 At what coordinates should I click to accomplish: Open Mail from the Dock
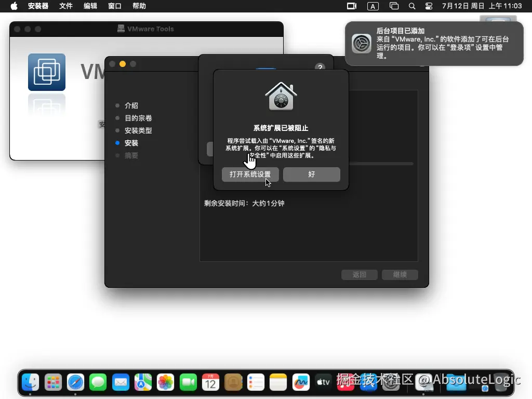pyautogui.click(x=121, y=382)
